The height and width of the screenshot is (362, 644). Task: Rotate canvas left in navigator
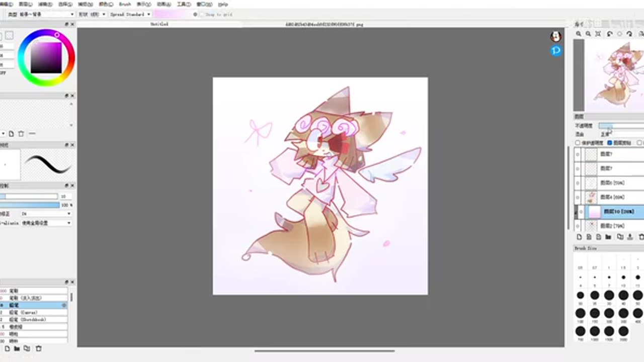pos(610,34)
